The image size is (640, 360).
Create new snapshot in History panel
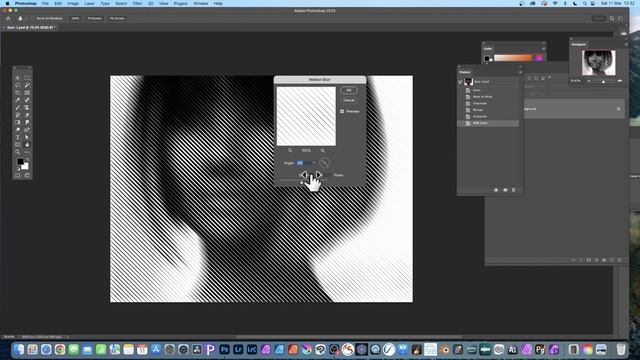pyautogui.click(x=505, y=190)
